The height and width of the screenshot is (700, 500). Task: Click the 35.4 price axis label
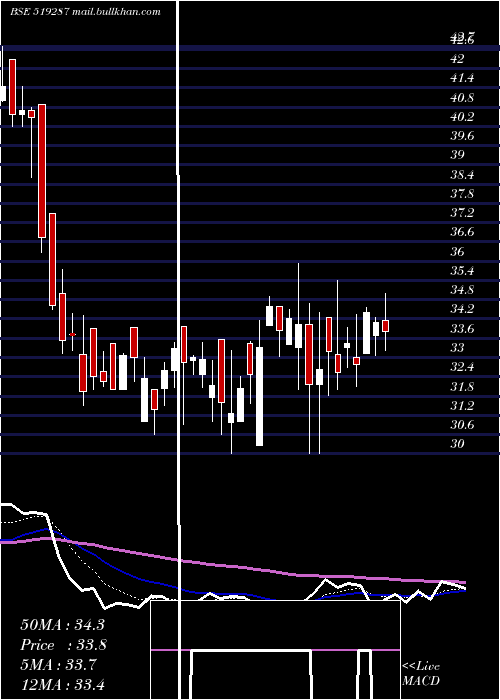[x=462, y=271]
